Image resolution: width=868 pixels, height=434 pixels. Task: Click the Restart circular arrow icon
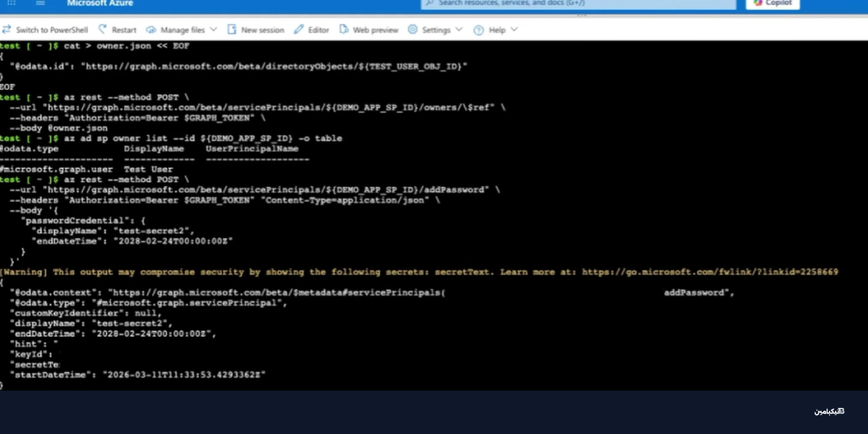click(102, 30)
